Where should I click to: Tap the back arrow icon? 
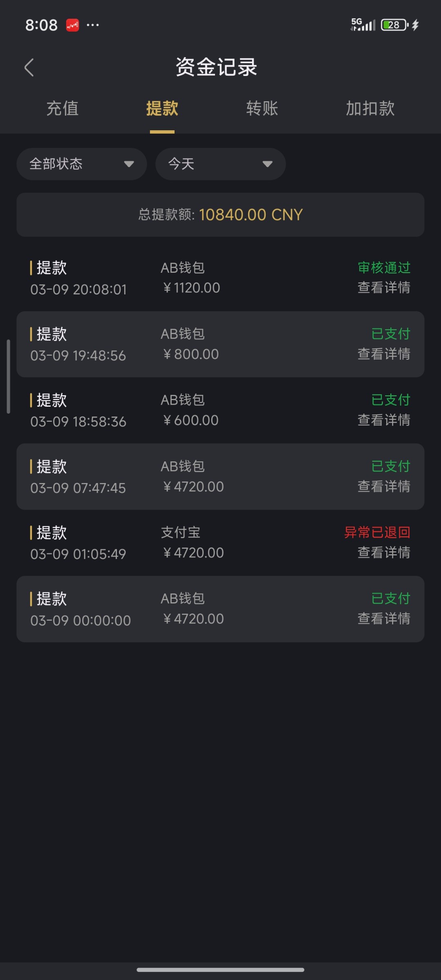(29, 67)
